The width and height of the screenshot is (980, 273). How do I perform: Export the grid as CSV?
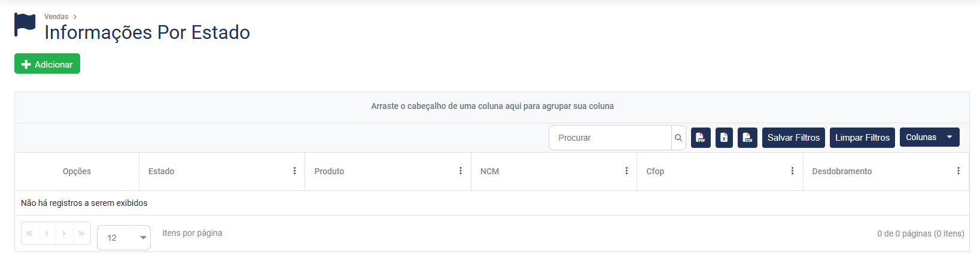click(x=747, y=138)
